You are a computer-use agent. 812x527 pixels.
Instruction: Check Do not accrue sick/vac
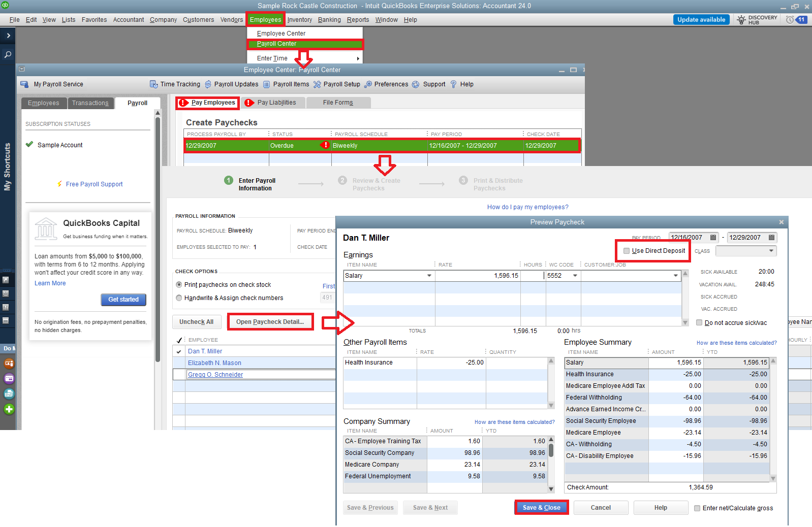tap(699, 323)
